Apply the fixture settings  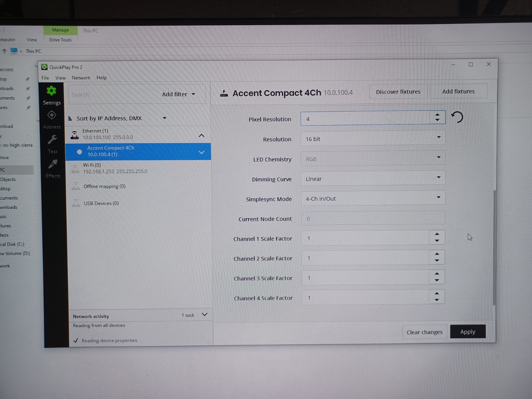click(x=468, y=332)
